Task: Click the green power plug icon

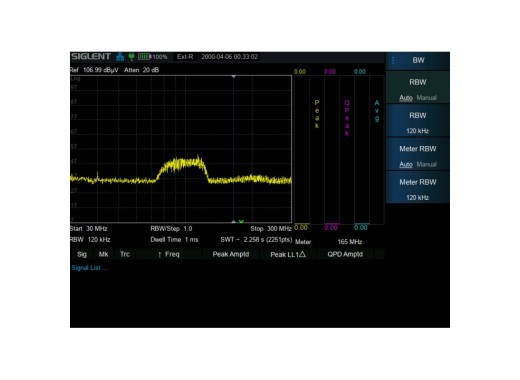Action: pos(132,57)
